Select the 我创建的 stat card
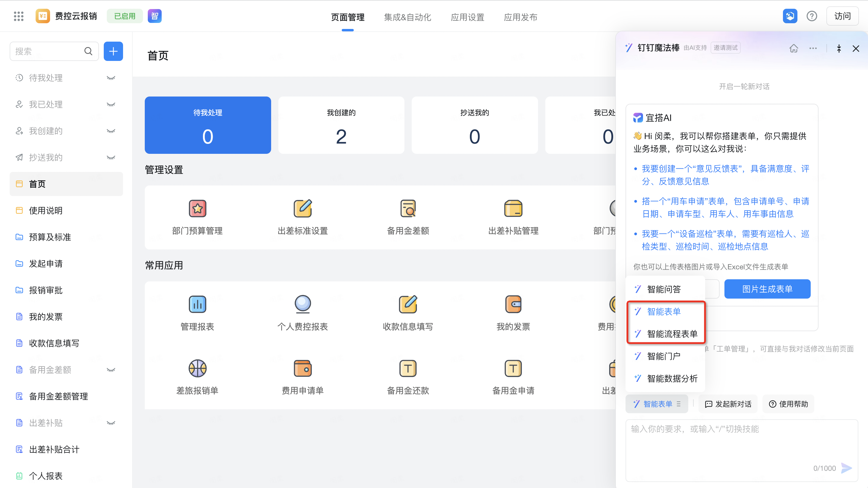The width and height of the screenshot is (868, 488). tap(341, 125)
